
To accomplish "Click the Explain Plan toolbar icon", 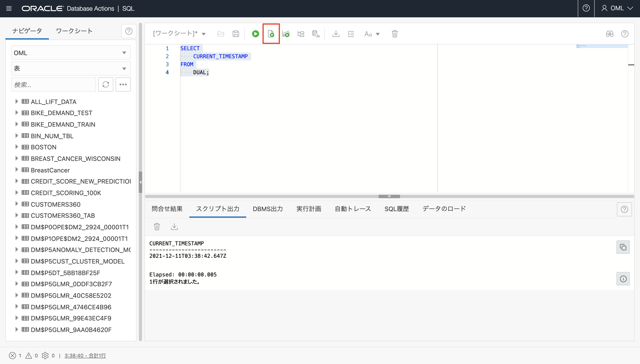I will 301,34.
